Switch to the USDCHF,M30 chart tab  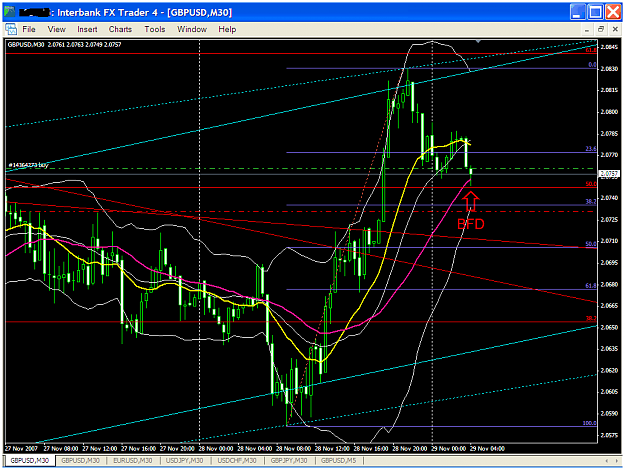coord(237,460)
